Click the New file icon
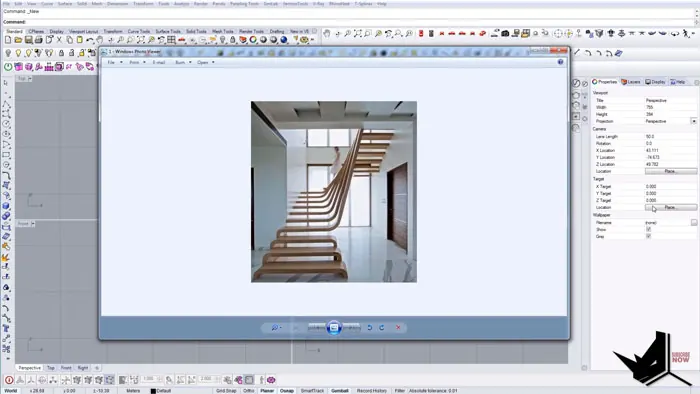700x394 pixels. (x=8, y=40)
